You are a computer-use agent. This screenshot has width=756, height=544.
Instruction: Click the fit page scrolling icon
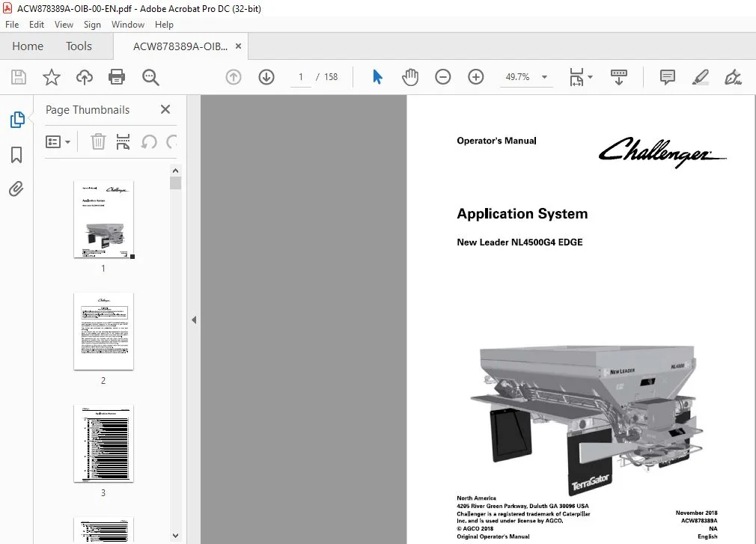pyautogui.click(x=576, y=77)
